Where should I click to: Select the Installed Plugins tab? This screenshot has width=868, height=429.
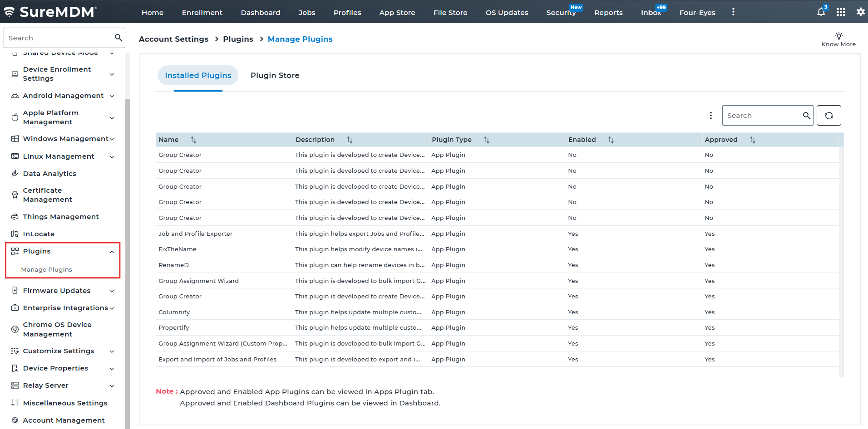click(x=198, y=75)
